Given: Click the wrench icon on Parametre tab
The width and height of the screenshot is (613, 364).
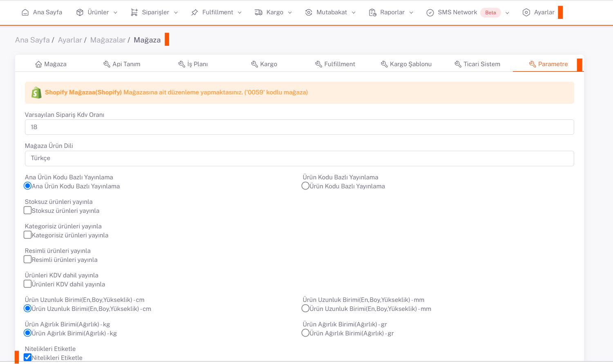Looking at the screenshot, I should point(532,64).
